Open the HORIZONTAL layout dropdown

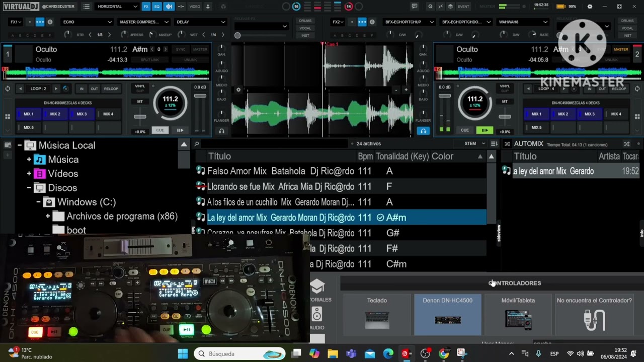tap(117, 7)
